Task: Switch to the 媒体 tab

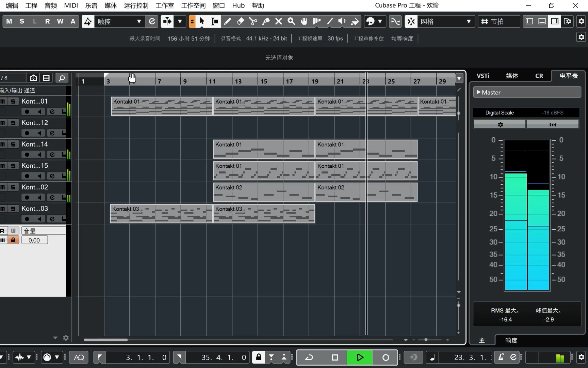Action: 512,76
